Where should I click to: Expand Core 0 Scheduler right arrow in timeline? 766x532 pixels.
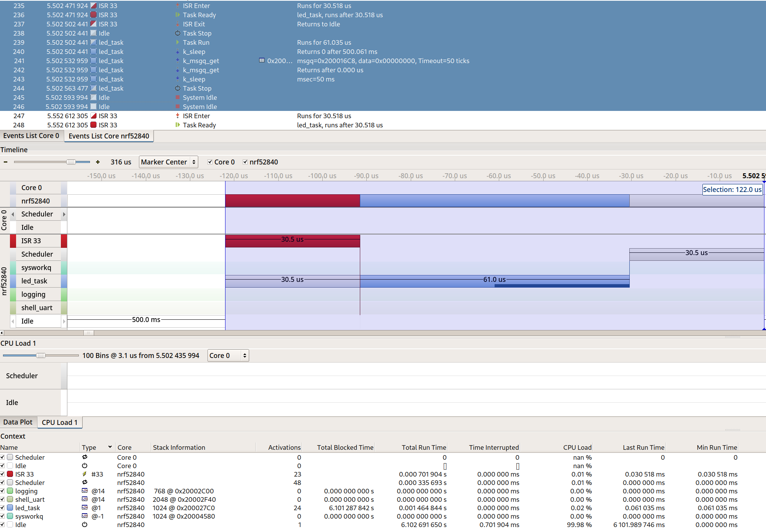pos(64,214)
